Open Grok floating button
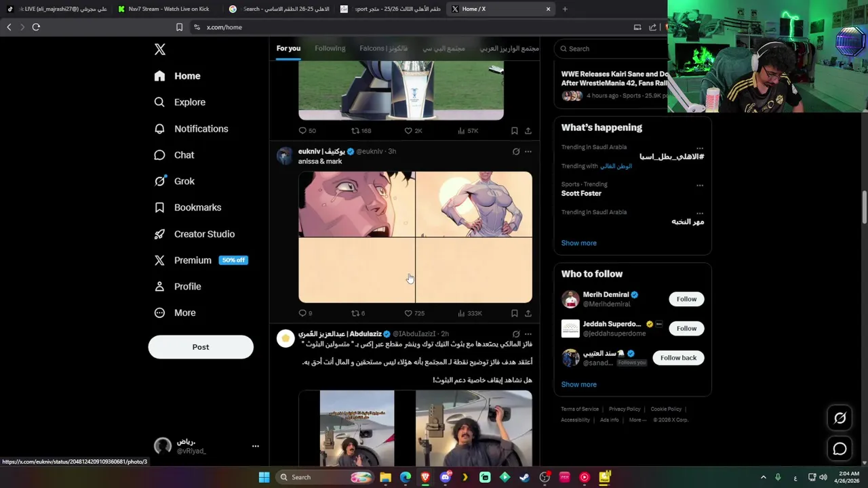The height and width of the screenshot is (488, 868). pos(840,418)
